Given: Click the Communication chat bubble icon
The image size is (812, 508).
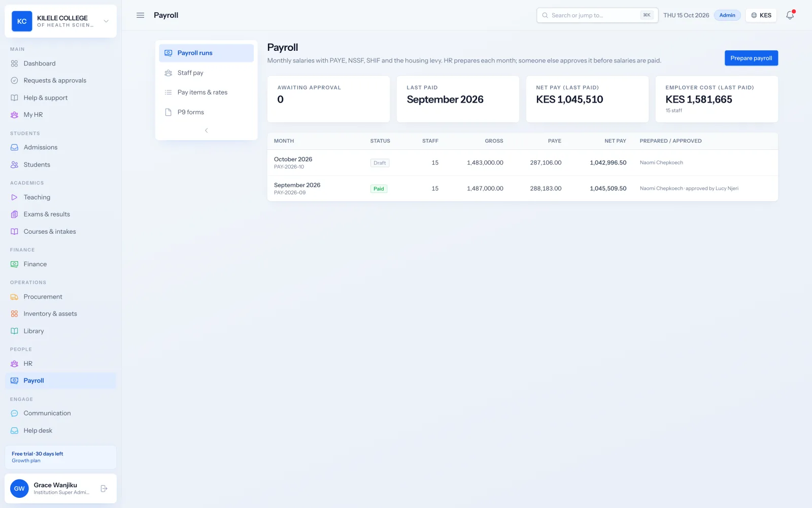Looking at the screenshot, I should [x=14, y=414].
